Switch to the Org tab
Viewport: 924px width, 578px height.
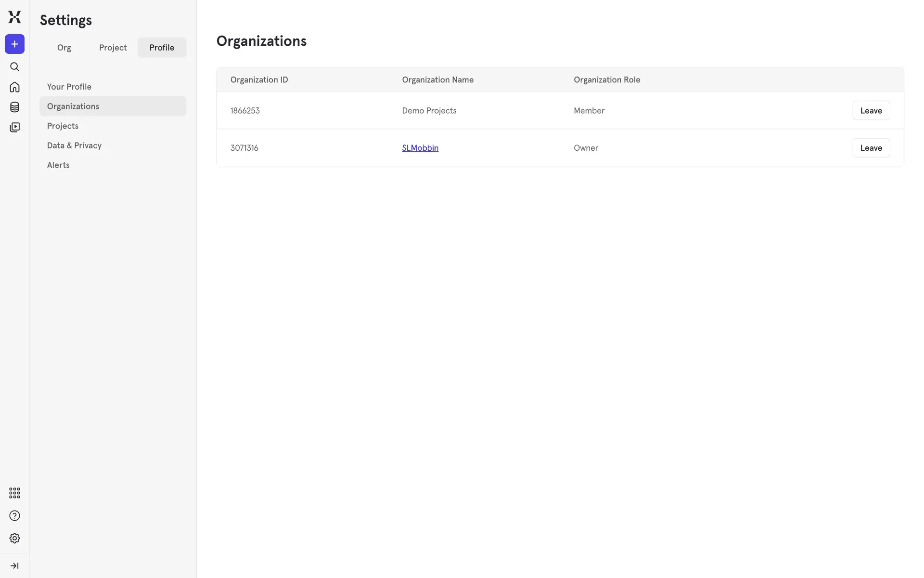click(64, 48)
